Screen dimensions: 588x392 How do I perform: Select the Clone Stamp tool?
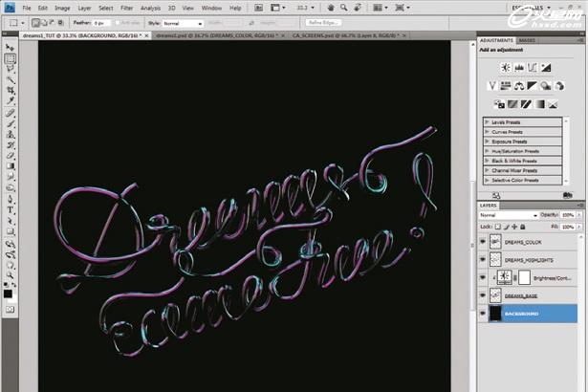[11, 134]
